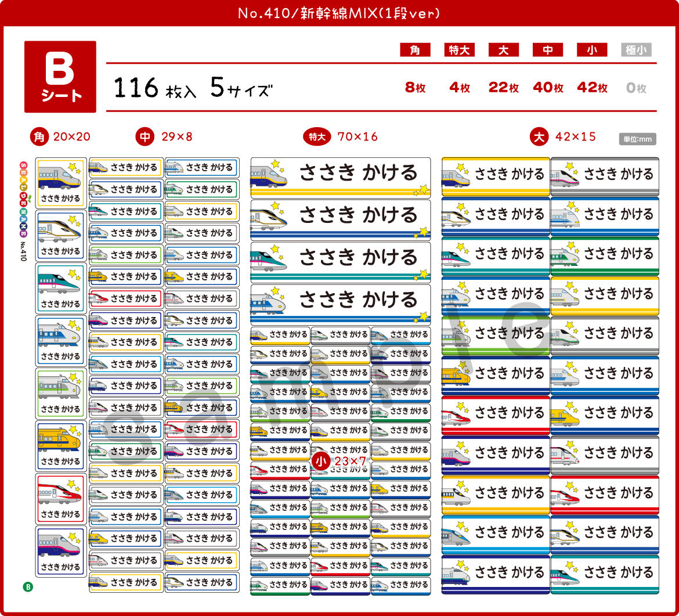Image resolution: width=679 pixels, height=616 pixels.
Task: Select the green-framed square sticker
Action: (60, 393)
